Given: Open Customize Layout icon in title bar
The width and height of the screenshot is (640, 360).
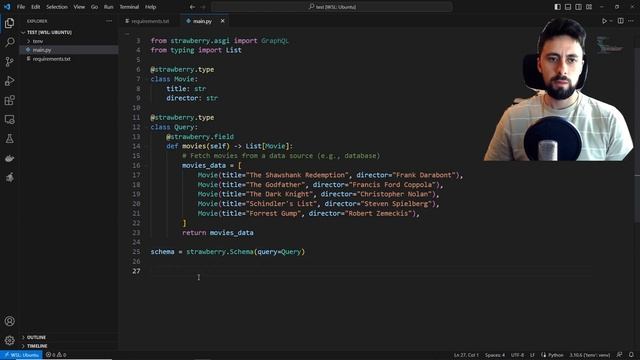Looking at the screenshot, I should pyautogui.click(x=589, y=7).
